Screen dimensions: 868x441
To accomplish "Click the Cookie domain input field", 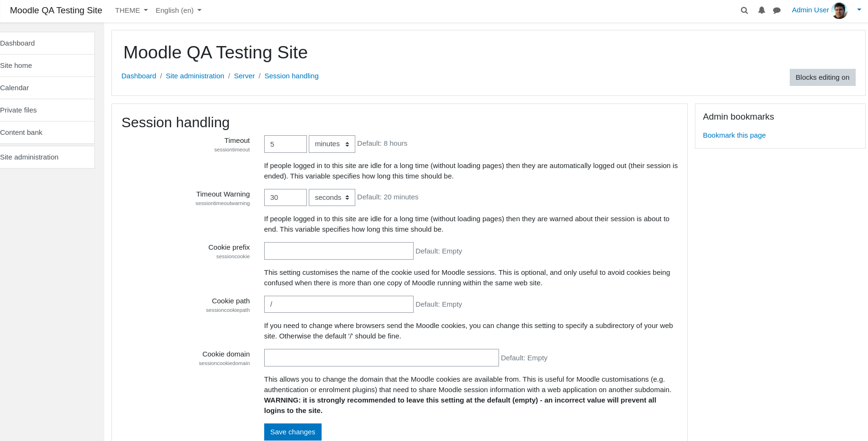I will pyautogui.click(x=381, y=358).
